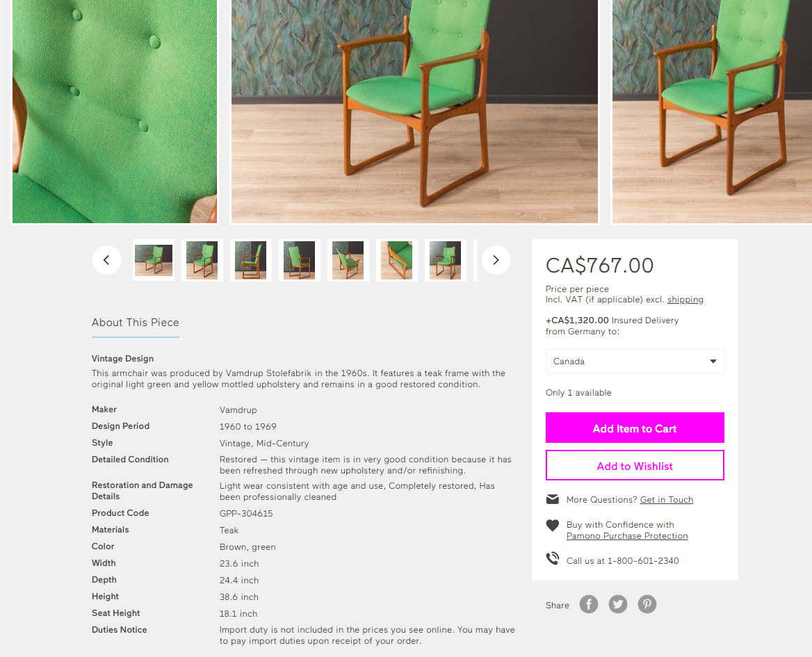The image size is (812, 657).
Task: Add the armchair to Wishlist
Action: [x=634, y=465]
